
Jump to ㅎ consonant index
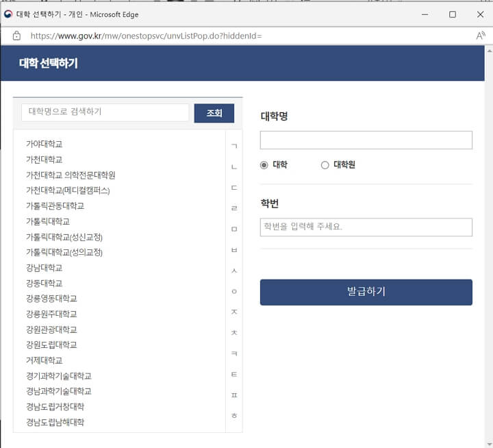(234, 416)
